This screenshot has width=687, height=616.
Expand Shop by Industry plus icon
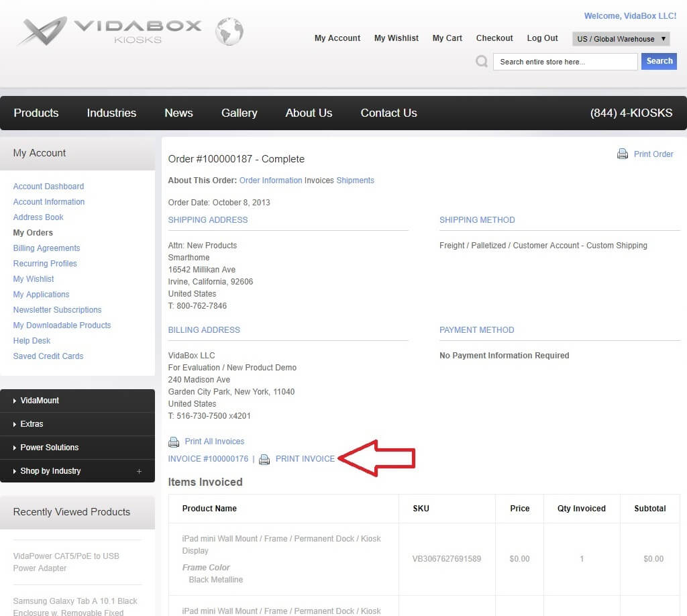point(139,472)
